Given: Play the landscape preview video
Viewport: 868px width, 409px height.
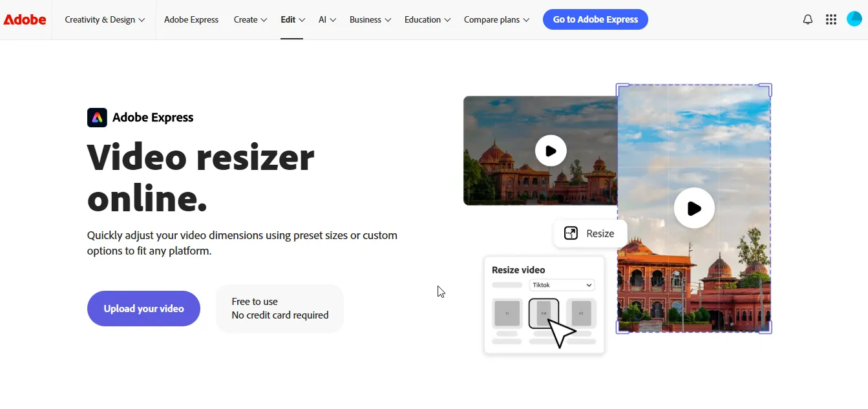Looking at the screenshot, I should click(x=551, y=151).
